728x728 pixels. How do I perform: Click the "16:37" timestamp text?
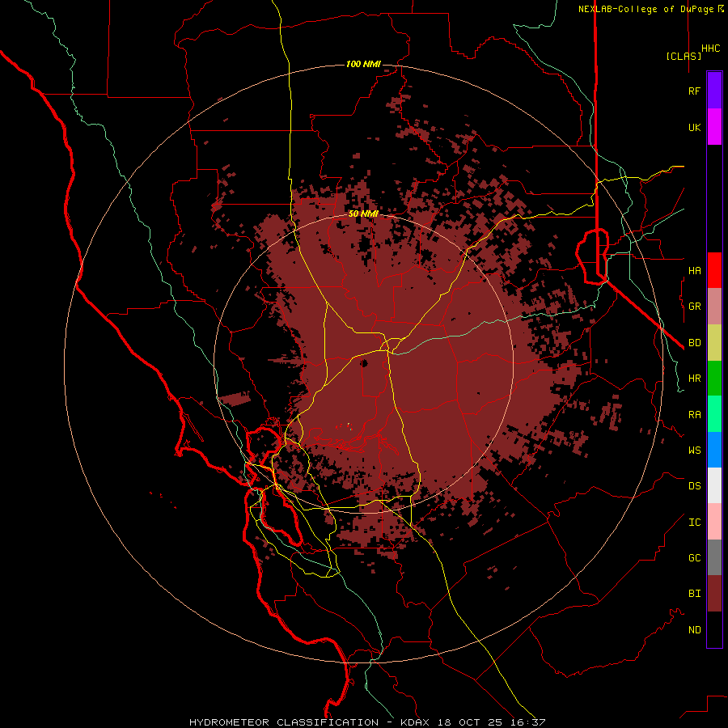(529, 722)
